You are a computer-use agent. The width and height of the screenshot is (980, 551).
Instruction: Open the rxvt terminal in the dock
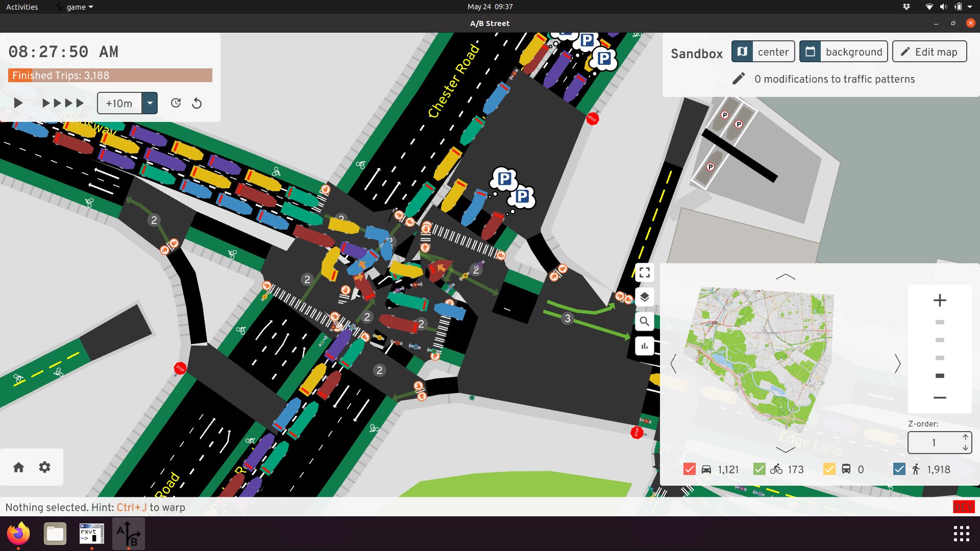click(x=92, y=534)
